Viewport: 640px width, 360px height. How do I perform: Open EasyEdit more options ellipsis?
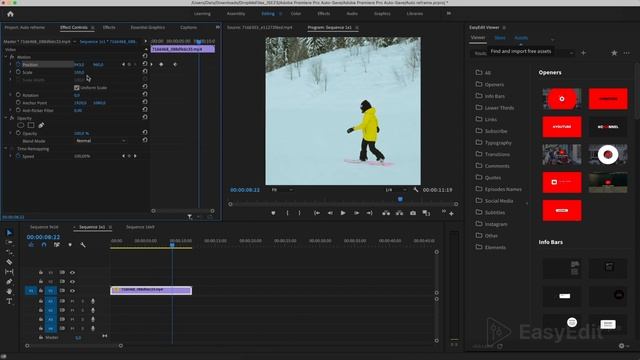click(627, 53)
